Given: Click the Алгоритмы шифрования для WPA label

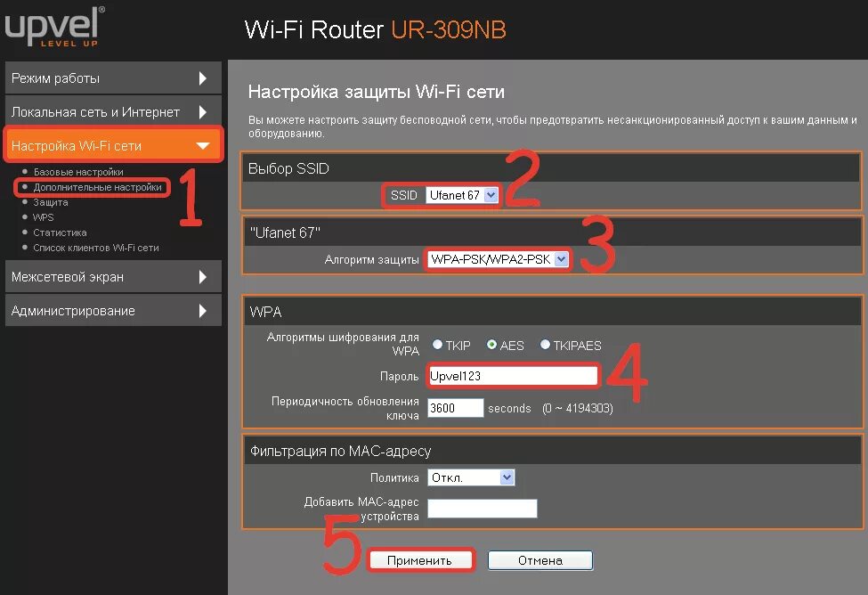Looking at the screenshot, I should [x=343, y=344].
